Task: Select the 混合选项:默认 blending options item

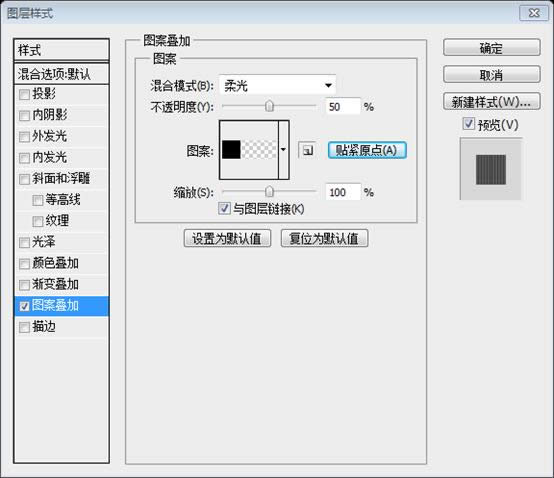Action: coord(61,74)
